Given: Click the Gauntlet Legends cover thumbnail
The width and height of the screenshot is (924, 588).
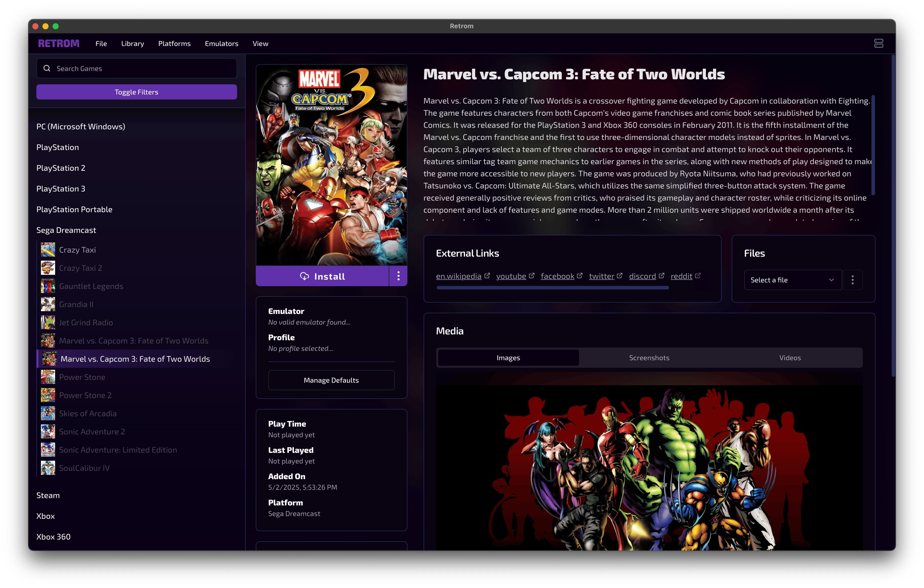Looking at the screenshot, I should [48, 286].
